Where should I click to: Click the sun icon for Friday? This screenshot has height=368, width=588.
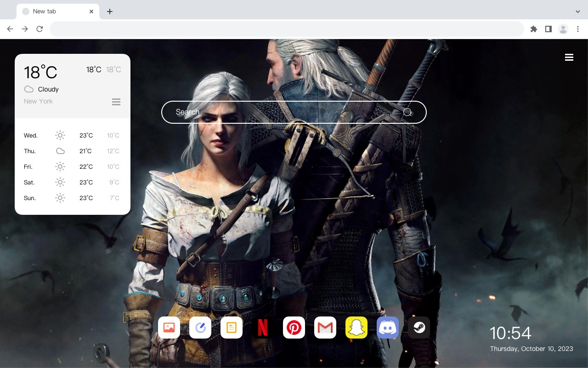tap(60, 167)
